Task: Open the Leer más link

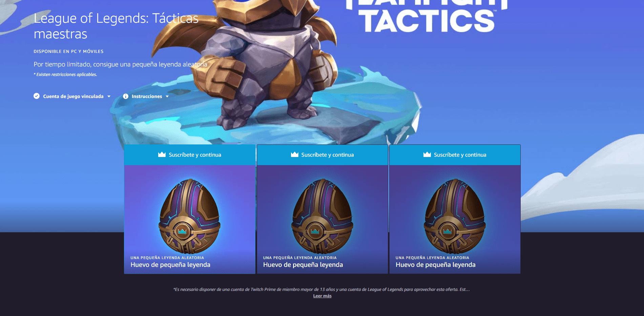Action: 322,296
